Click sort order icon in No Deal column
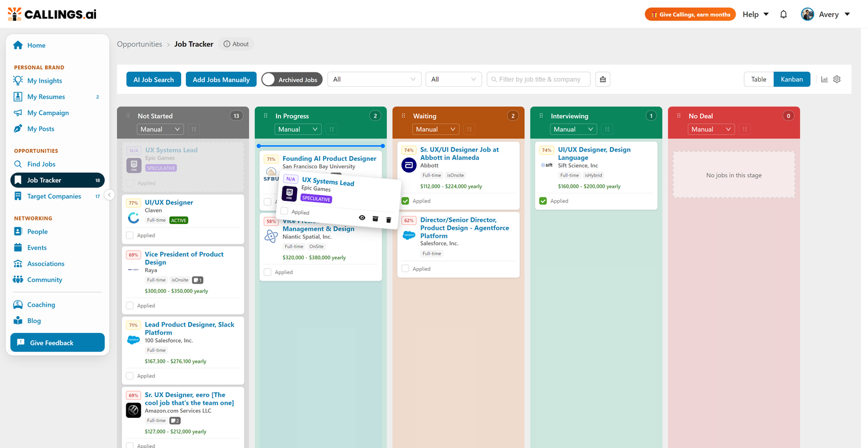This screenshot has width=868, height=448. click(x=745, y=129)
